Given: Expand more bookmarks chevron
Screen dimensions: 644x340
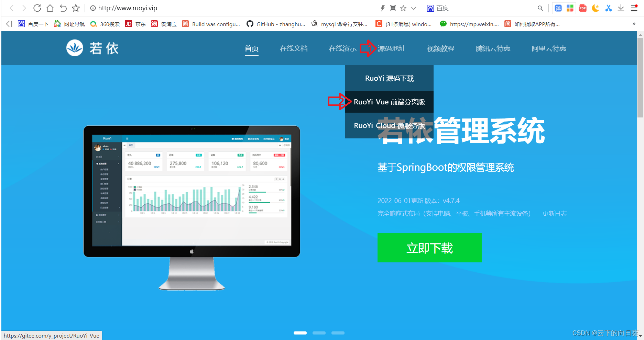Looking at the screenshot, I should pos(634,24).
